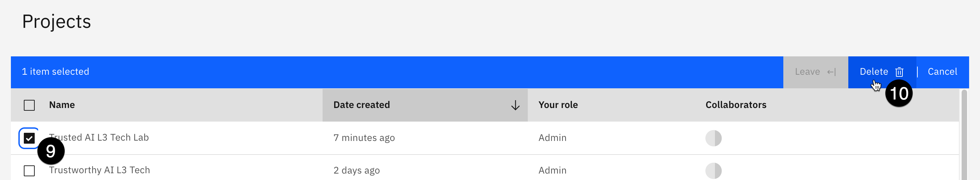Sort projects by the Name column header
The image size is (980, 180).
point(62,105)
